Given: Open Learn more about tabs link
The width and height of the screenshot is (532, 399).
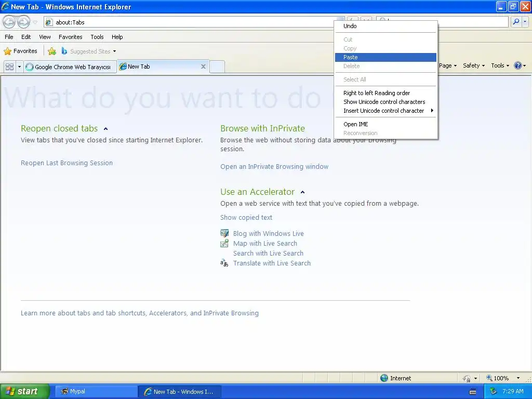Looking at the screenshot, I should [x=139, y=313].
